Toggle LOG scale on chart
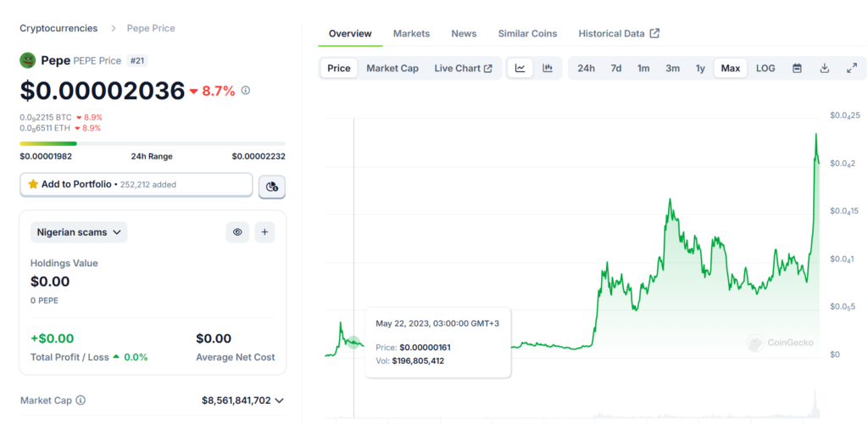The image size is (868, 424). coord(765,69)
